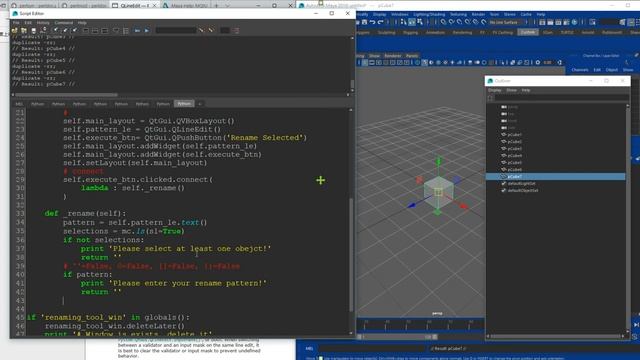
Task: Add new tab with plus button in Script Editor
Action: point(200,104)
